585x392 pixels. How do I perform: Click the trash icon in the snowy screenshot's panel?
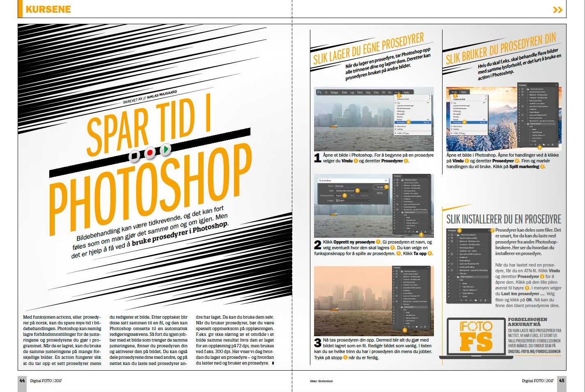tap(552, 145)
